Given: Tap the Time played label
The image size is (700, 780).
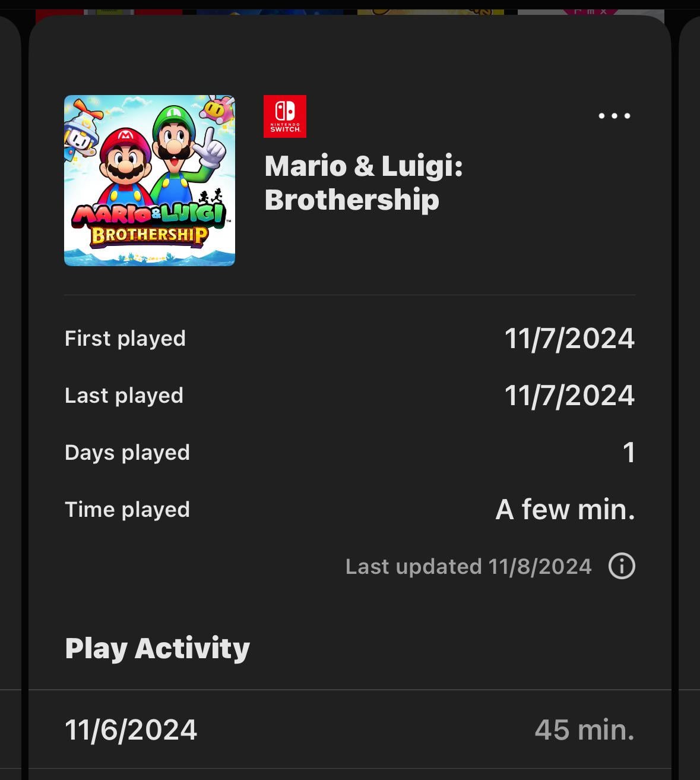Looking at the screenshot, I should [x=127, y=510].
